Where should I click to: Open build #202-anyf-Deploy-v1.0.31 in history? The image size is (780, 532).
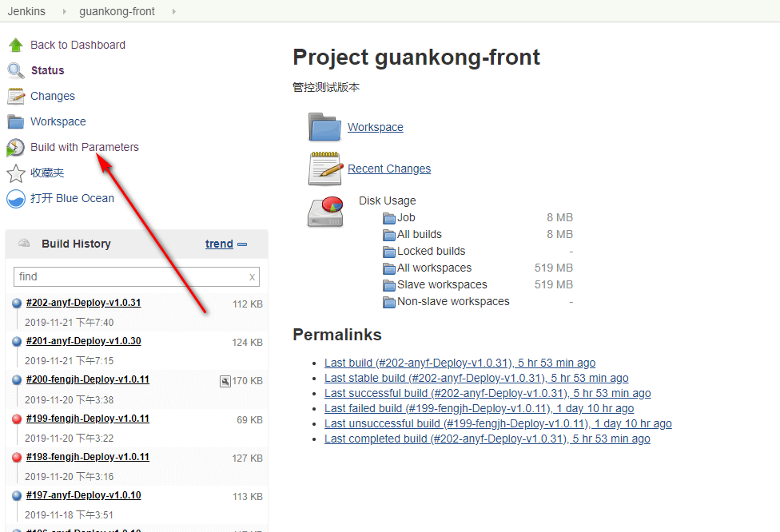pyautogui.click(x=84, y=303)
